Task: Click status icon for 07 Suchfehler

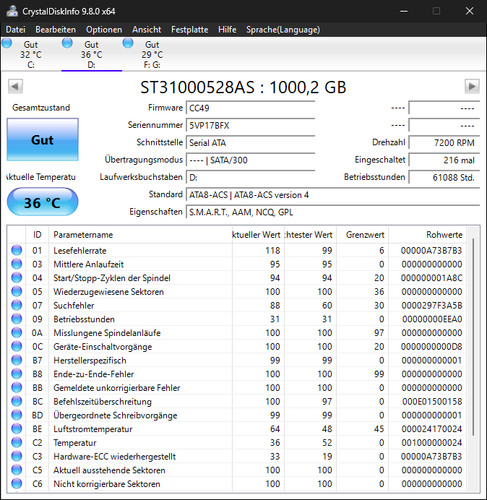Action: click(17, 305)
